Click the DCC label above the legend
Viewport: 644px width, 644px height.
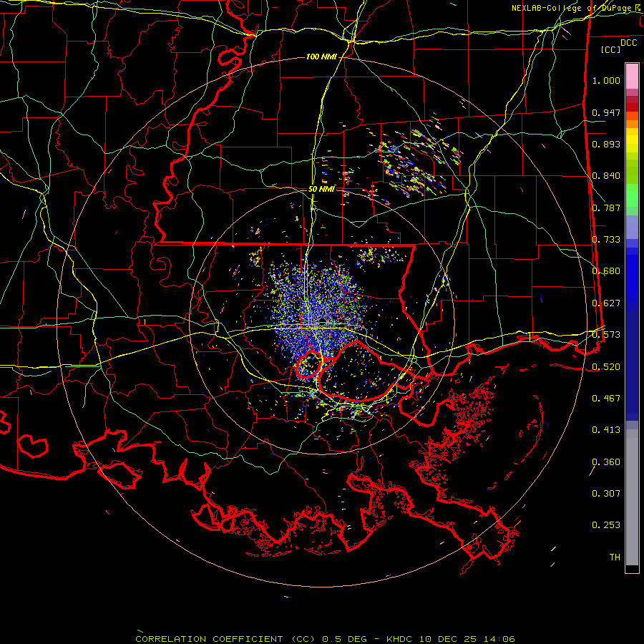pyautogui.click(x=628, y=43)
